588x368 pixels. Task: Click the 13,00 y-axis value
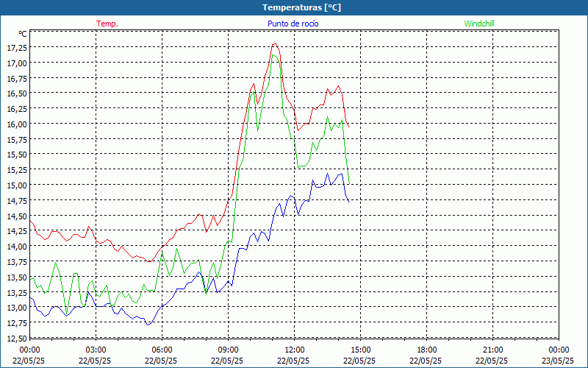click(x=17, y=308)
